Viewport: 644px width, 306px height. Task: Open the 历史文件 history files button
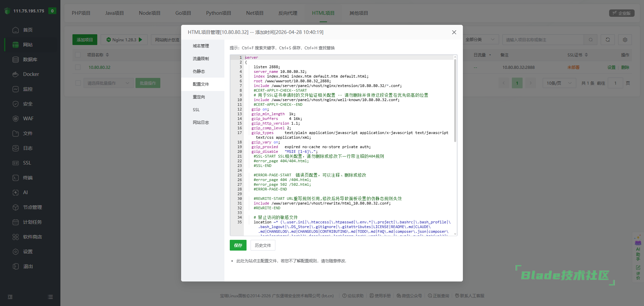(x=263, y=245)
